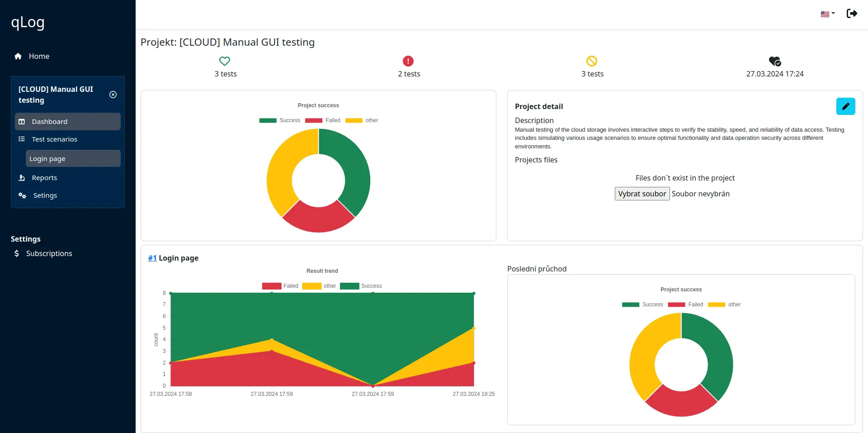Click the '3 tests' text under green heart
The height and width of the screenshot is (433, 868).
pos(226,74)
